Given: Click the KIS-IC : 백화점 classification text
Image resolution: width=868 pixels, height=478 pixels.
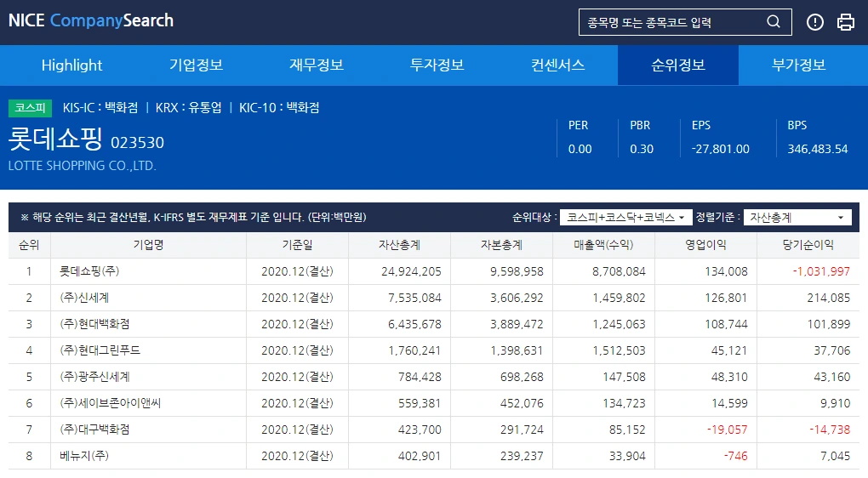Looking at the screenshot, I should [100, 107].
